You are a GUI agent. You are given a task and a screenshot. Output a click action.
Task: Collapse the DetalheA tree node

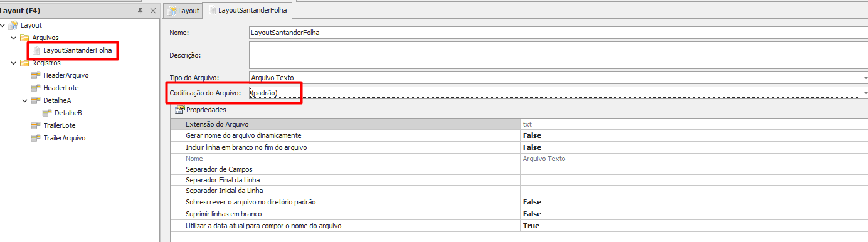coord(25,100)
